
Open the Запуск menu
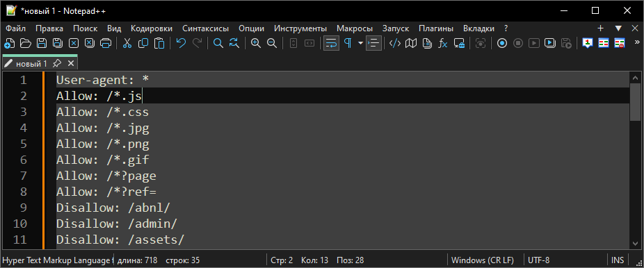click(x=396, y=28)
